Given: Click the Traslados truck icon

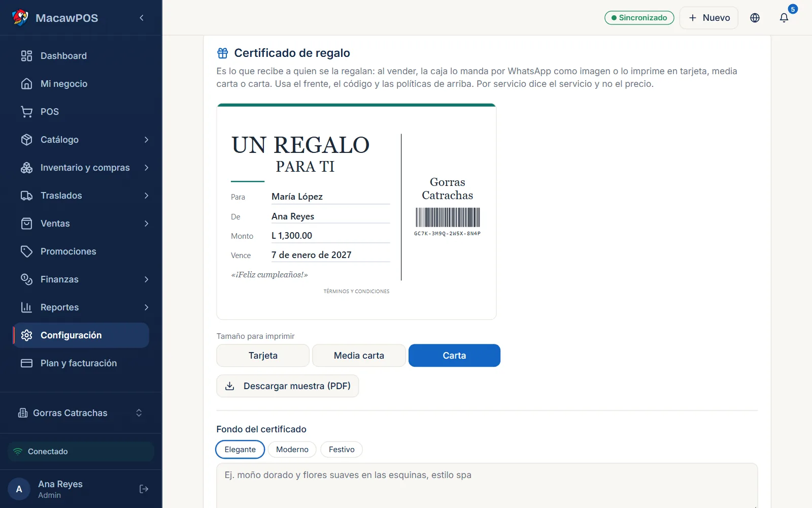Looking at the screenshot, I should (x=26, y=196).
